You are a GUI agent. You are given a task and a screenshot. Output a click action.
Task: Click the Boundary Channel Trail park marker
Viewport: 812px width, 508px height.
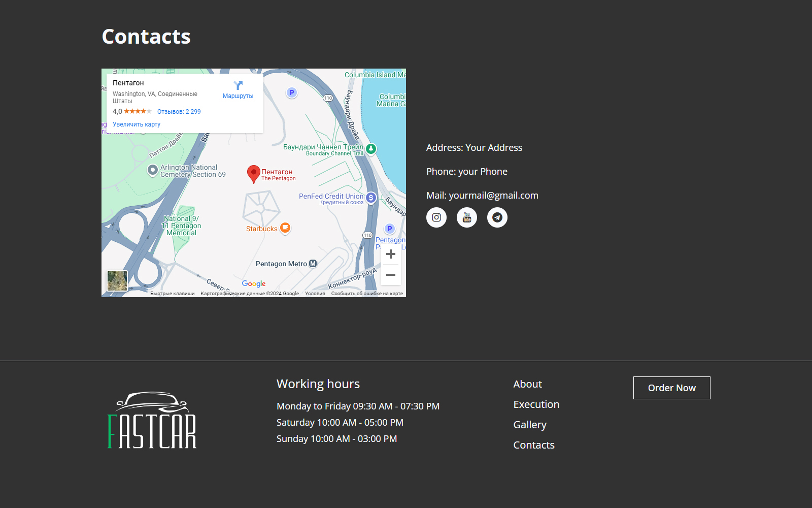pyautogui.click(x=371, y=149)
